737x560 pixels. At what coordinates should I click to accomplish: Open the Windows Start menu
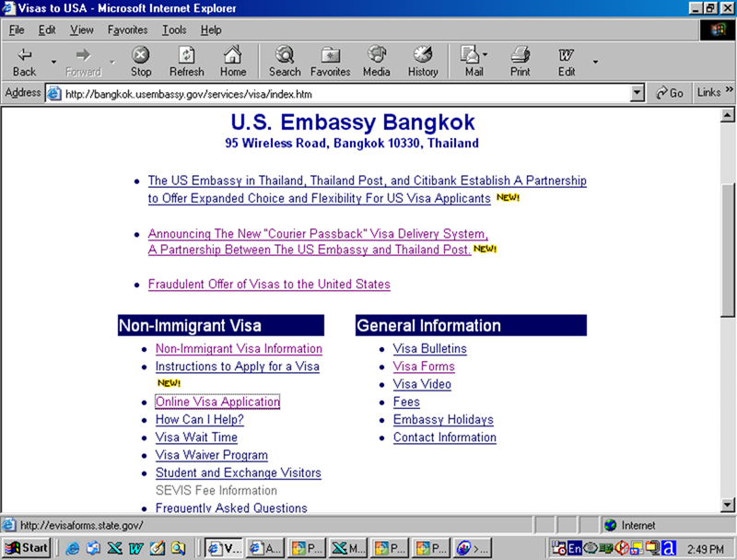tap(27, 548)
